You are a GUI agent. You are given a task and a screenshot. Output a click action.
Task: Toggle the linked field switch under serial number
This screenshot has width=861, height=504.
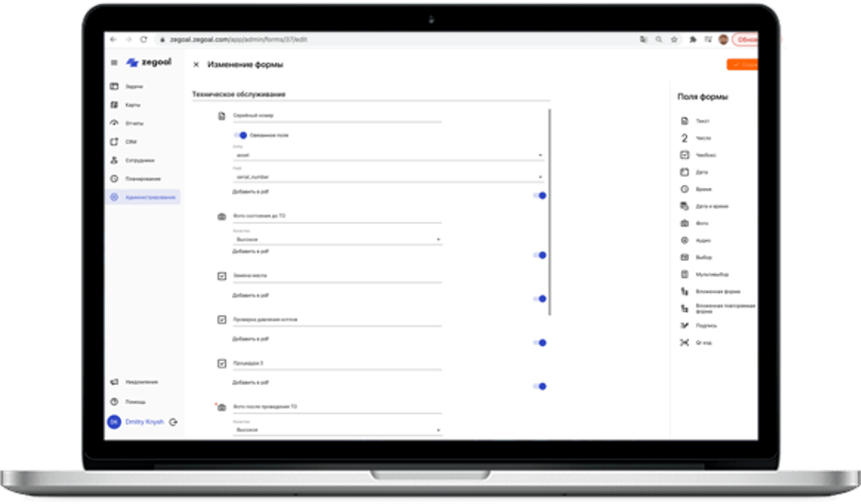point(240,135)
